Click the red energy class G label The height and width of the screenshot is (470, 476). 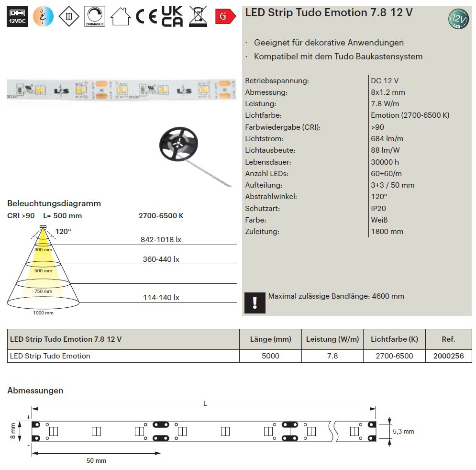click(x=225, y=16)
